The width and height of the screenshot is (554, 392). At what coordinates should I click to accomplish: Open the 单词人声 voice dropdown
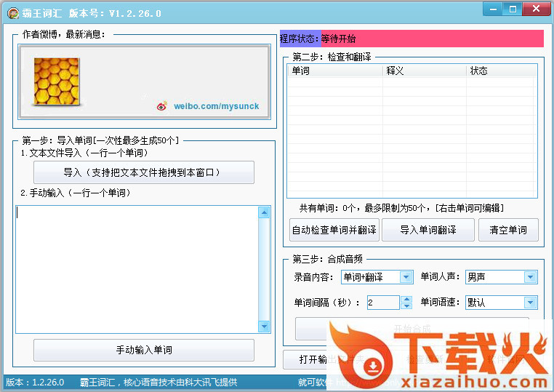click(530, 277)
